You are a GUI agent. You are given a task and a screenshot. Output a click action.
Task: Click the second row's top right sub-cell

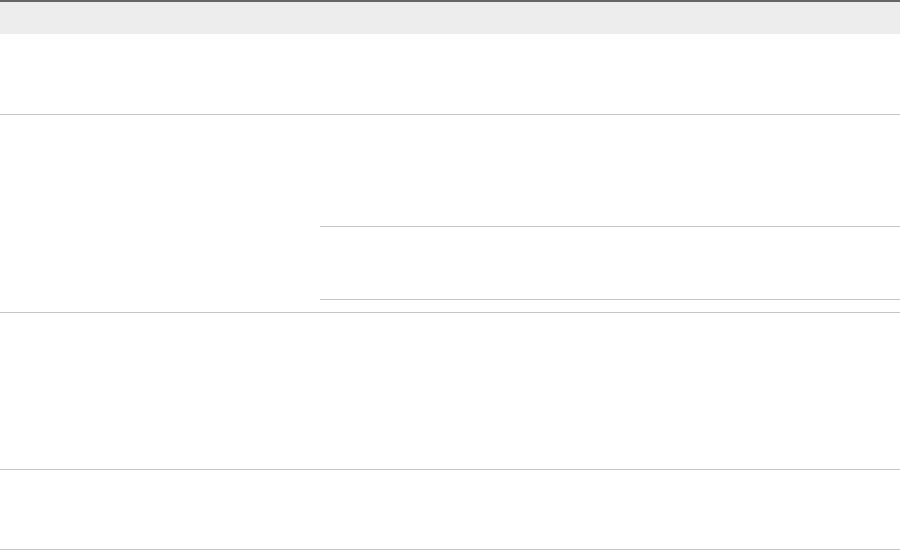click(608, 170)
